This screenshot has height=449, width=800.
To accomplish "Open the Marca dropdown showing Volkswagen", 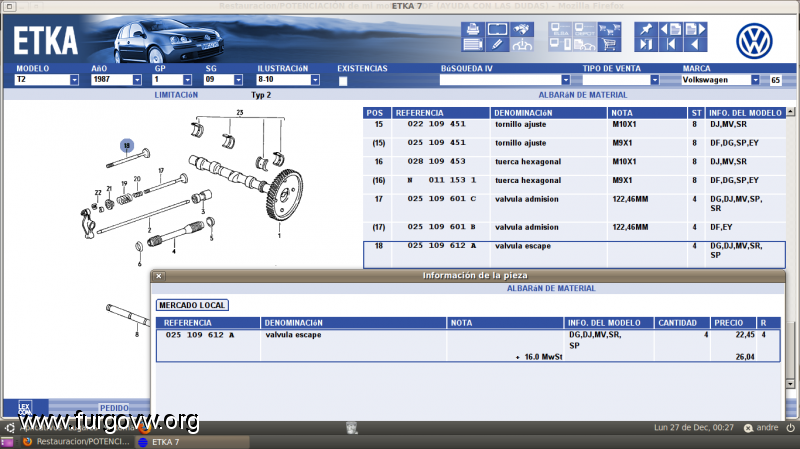I will point(755,80).
